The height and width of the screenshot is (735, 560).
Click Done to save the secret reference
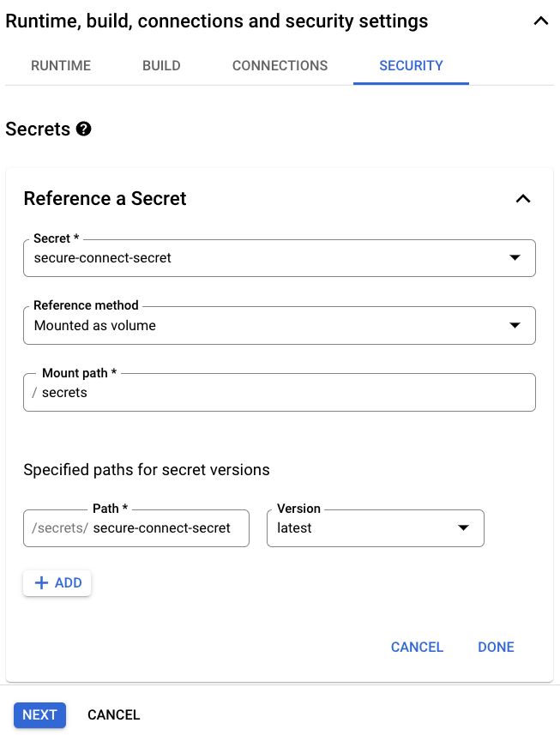(x=496, y=647)
